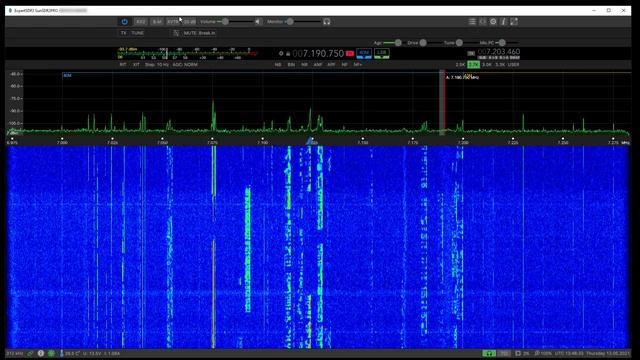
Task: Click the white info circle in status bar
Action: [41, 353]
